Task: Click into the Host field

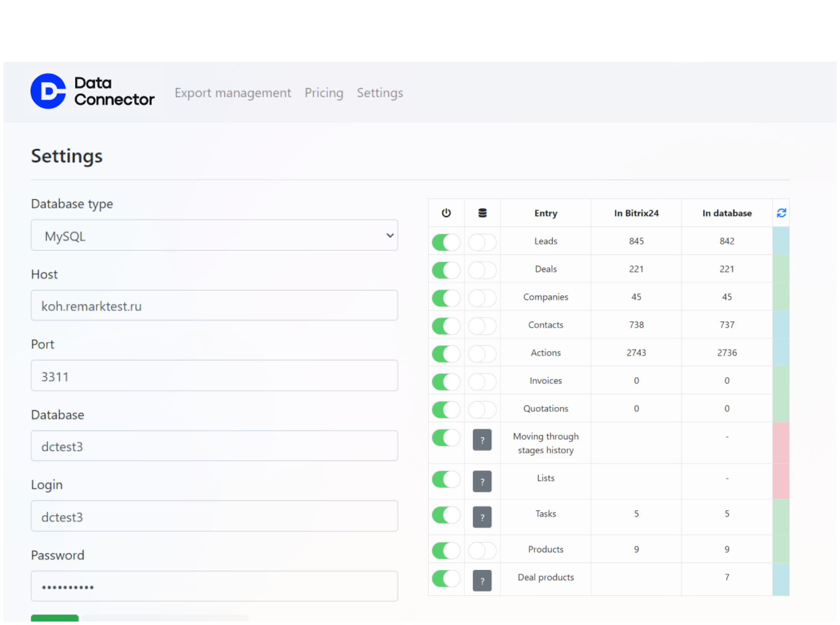Action: pyautogui.click(x=214, y=305)
